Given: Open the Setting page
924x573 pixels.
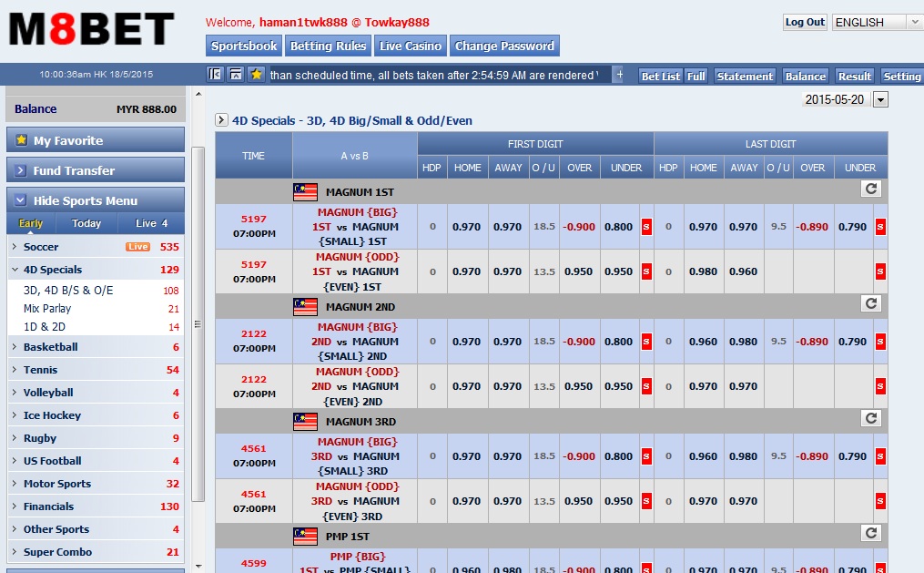Looking at the screenshot, I should coord(901,76).
